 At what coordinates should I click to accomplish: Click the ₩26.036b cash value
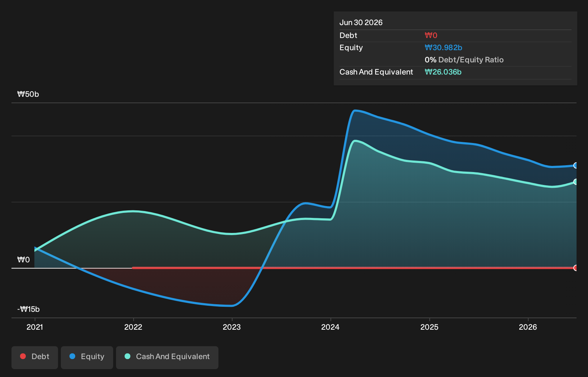pos(443,72)
